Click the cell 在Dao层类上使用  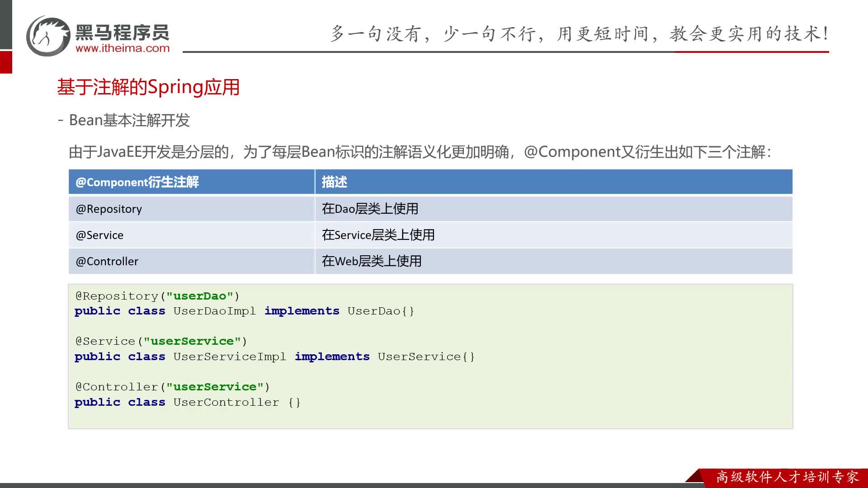tap(554, 209)
